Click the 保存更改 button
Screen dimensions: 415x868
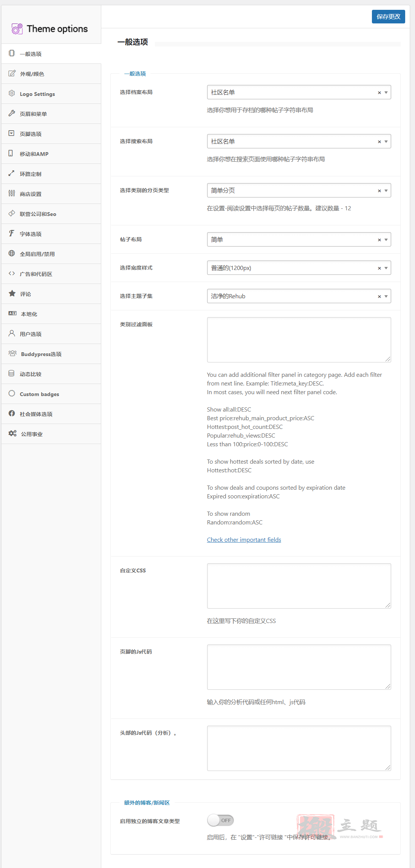[388, 17]
